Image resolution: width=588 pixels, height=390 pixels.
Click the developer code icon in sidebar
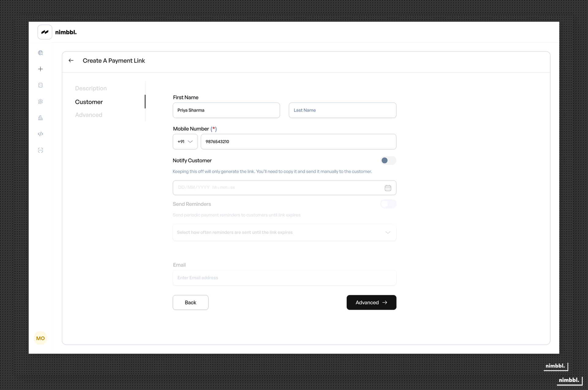tap(40, 134)
